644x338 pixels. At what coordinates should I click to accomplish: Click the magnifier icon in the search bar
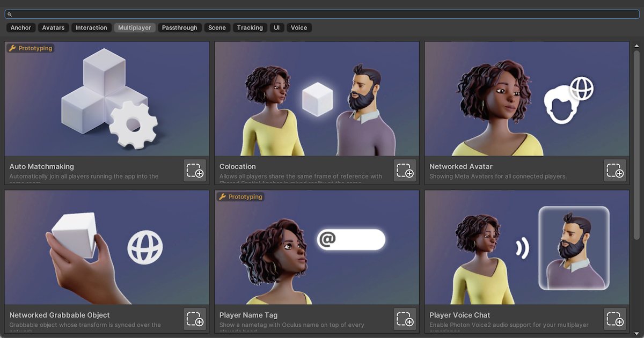tap(9, 14)
